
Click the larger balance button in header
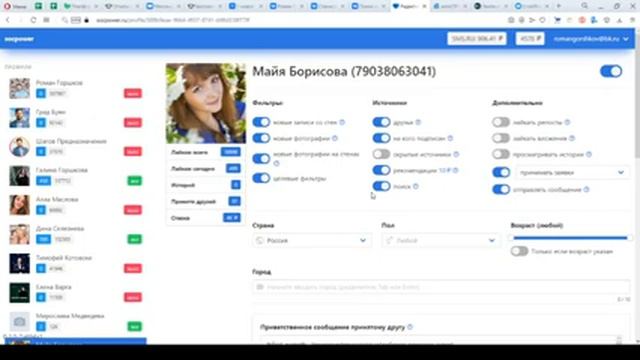pos(477,39)
